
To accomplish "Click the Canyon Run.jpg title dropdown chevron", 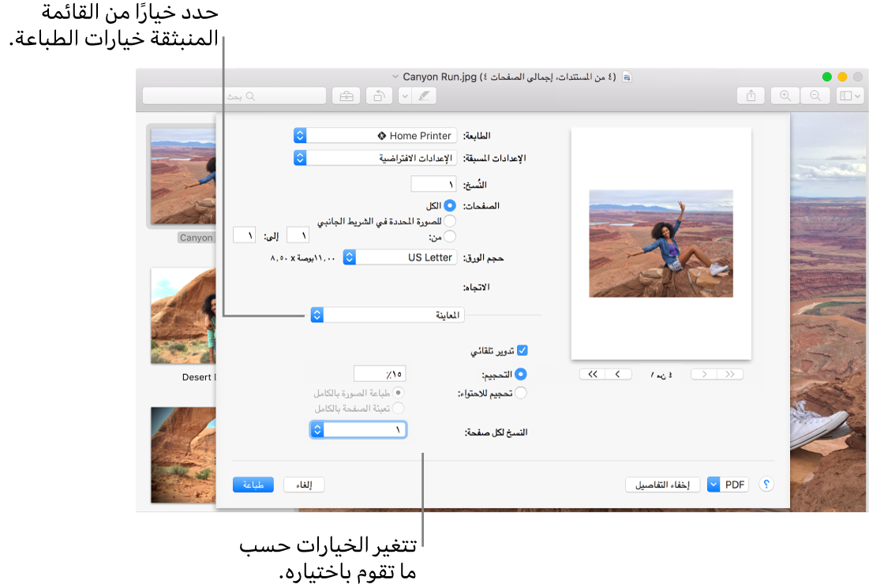I will click(395, 77).
